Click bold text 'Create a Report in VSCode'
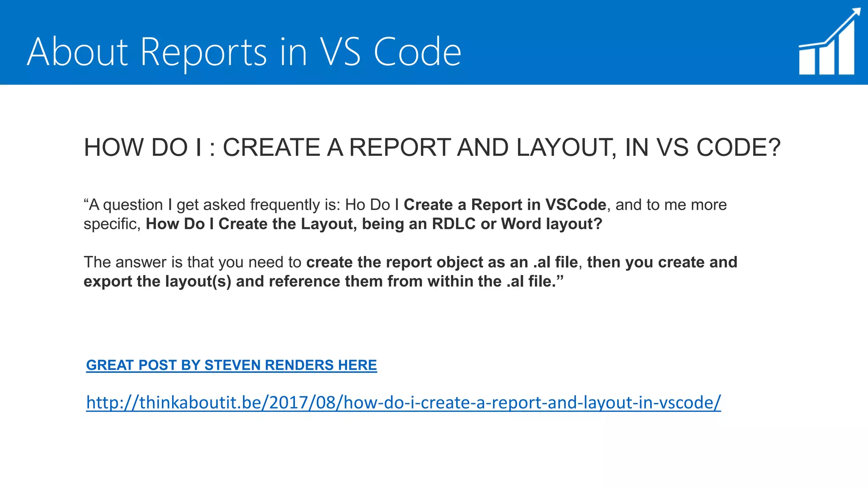This screenshot has height=488, width=868. (504, 205)
